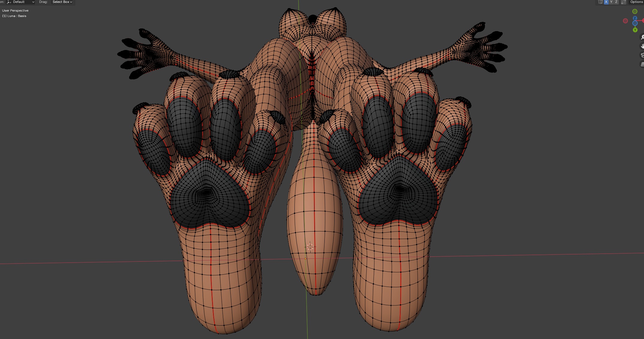Click the hollow green negative Y gizmo circle
This screenshot has height=339, width=644.
click(635, 11)
